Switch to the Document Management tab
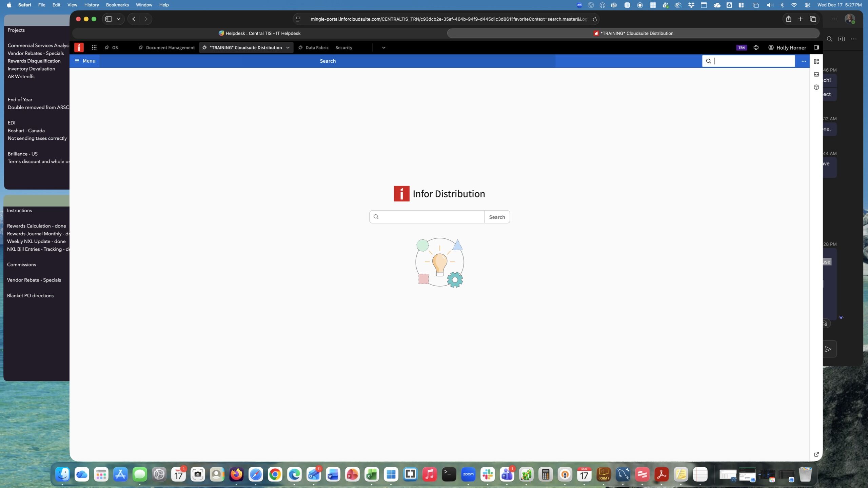Screen dimensions: 868x488 170,47
